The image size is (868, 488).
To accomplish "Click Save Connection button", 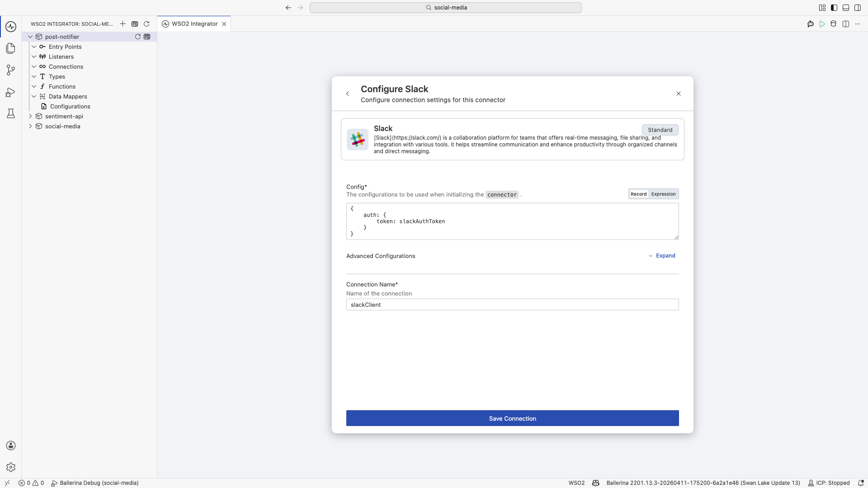I will (x=512, y=418).
